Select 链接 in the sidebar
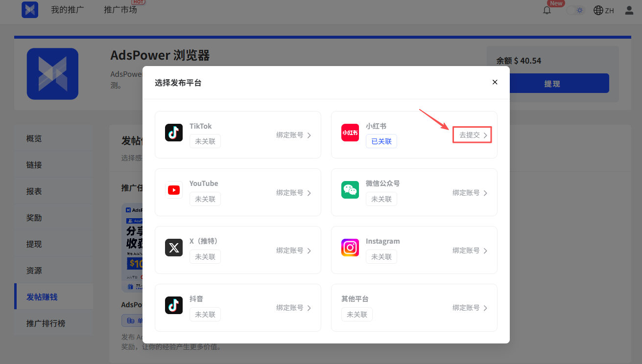This screenshot has width=642, height=364. 54,165
